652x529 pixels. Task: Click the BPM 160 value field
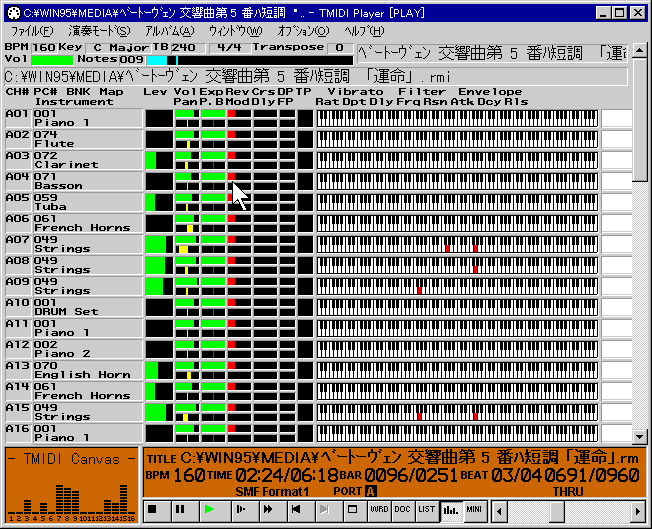click(44, 48)
